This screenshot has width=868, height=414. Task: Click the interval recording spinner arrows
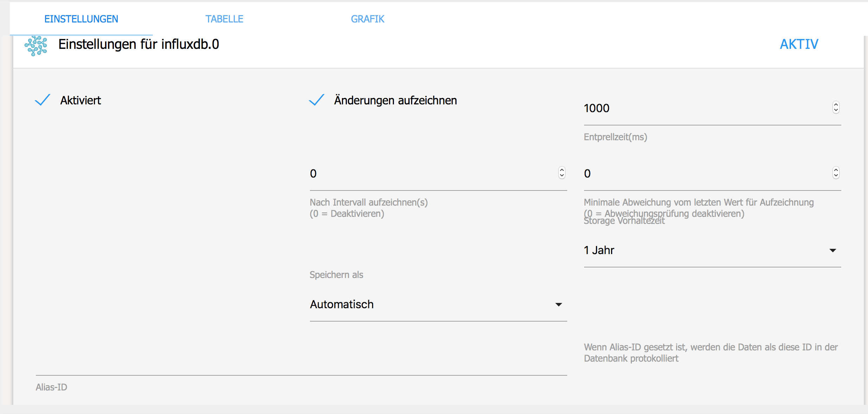562,173
